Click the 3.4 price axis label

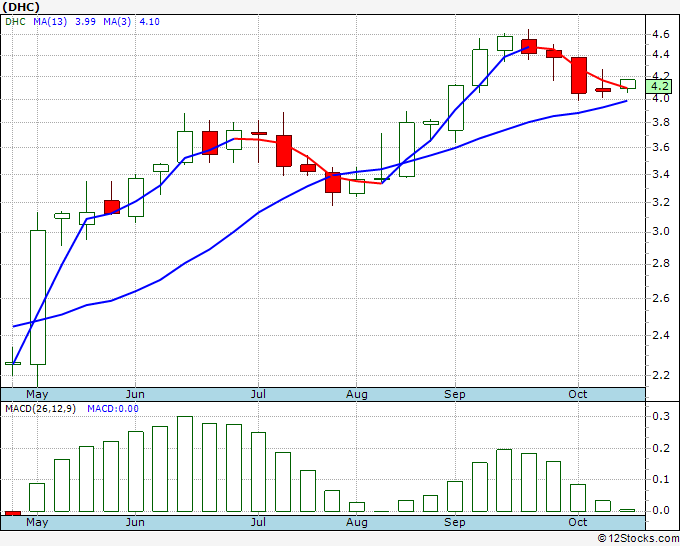click(660, 174)
